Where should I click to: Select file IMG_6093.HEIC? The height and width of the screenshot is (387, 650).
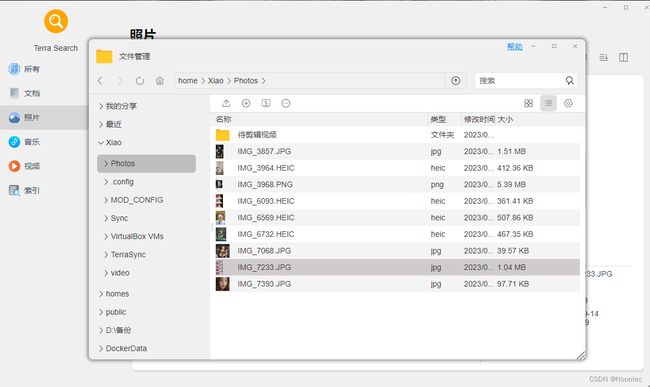click(397, 201)
